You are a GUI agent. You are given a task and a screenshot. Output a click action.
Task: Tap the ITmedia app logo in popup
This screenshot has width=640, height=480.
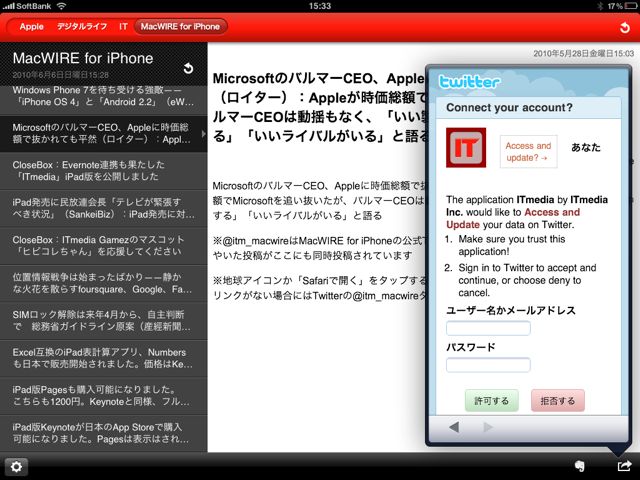point(466,147)
